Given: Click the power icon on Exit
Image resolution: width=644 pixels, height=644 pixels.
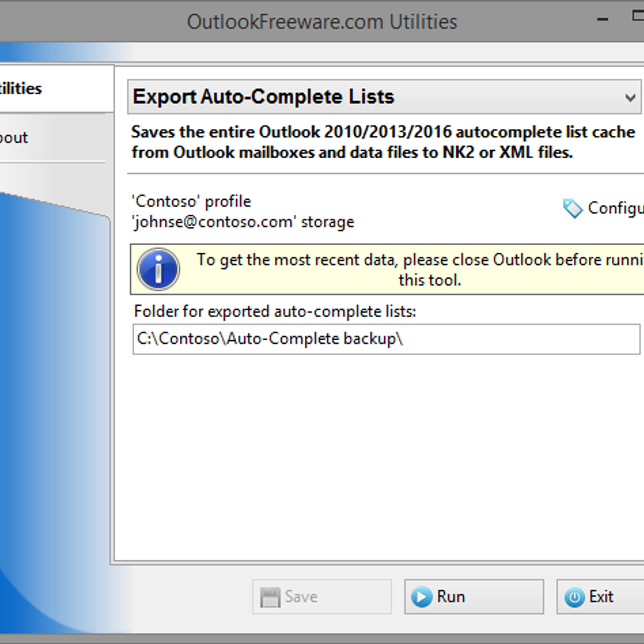Looking at the screenshot, I should click(x=574, y=597).
